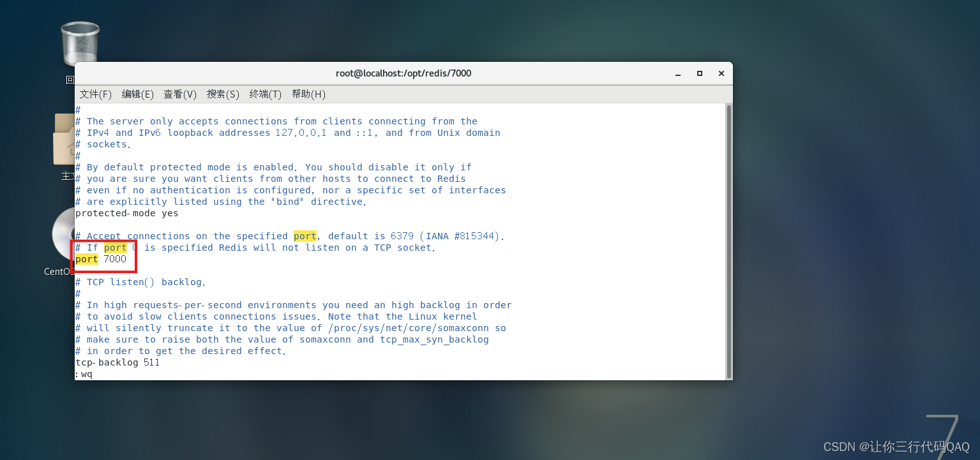Open the 查看(V) menu
Screen dimensions: 980x460
pyautogui.click(x=180, y=94)
